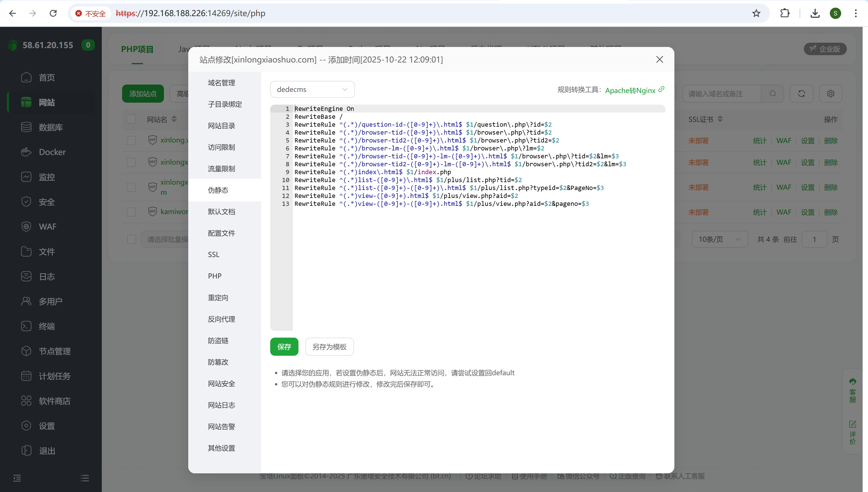Screen dimensions: 868x492
Task: Tick the checkbox for the kamiwor site row
Action: [x=131, y=212]
